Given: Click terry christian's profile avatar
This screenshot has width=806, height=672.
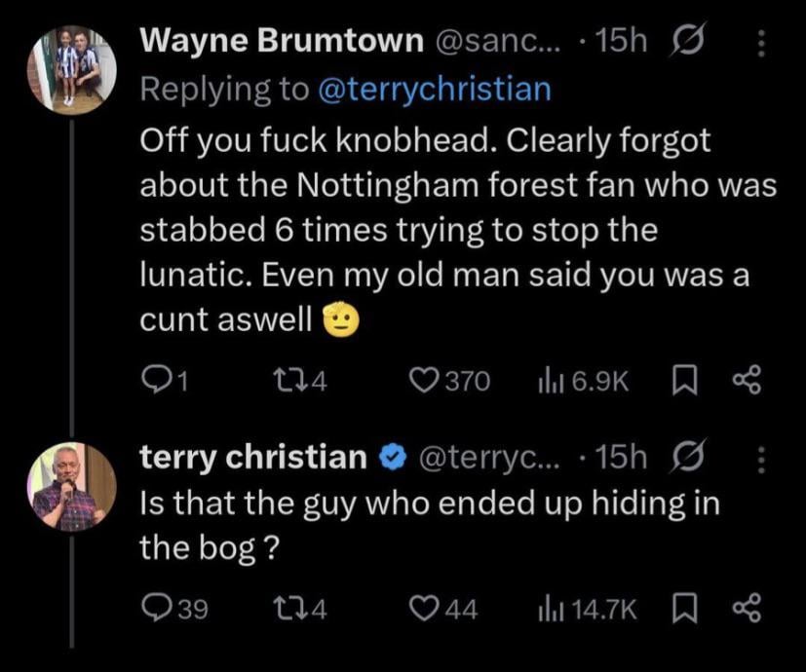Looking at the screenshot, I should pyautogui.click(x=73, y=485).
